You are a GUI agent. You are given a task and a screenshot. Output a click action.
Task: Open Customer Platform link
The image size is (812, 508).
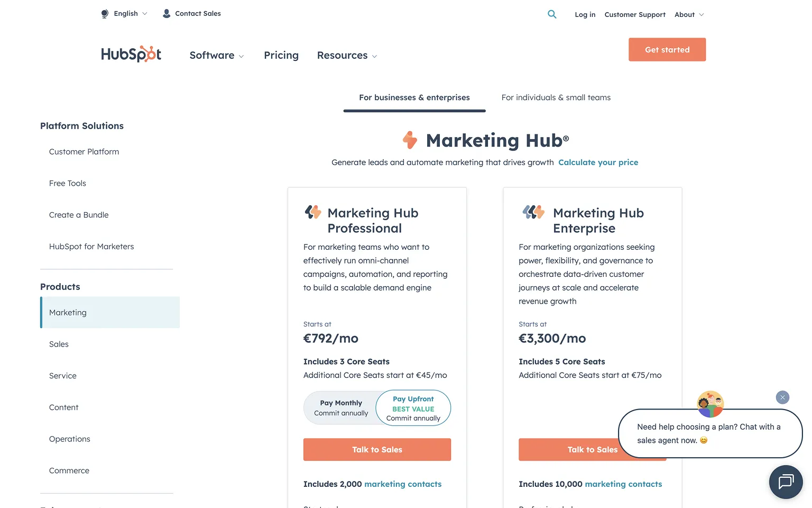coord(84,152)
